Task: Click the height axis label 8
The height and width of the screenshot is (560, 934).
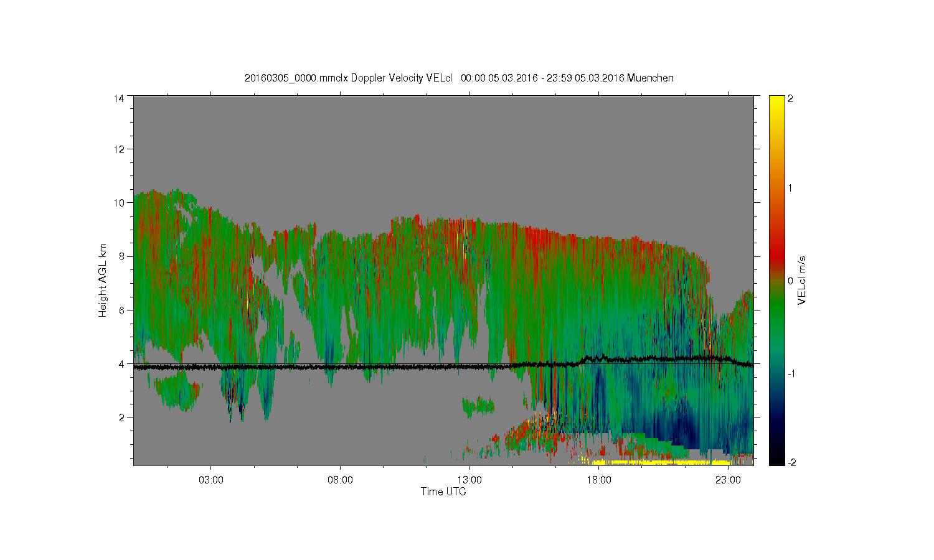Action: click(x=121, y=256)
